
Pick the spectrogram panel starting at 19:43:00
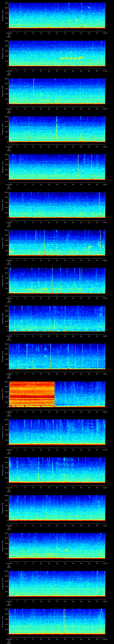click(x=57, y=546)
